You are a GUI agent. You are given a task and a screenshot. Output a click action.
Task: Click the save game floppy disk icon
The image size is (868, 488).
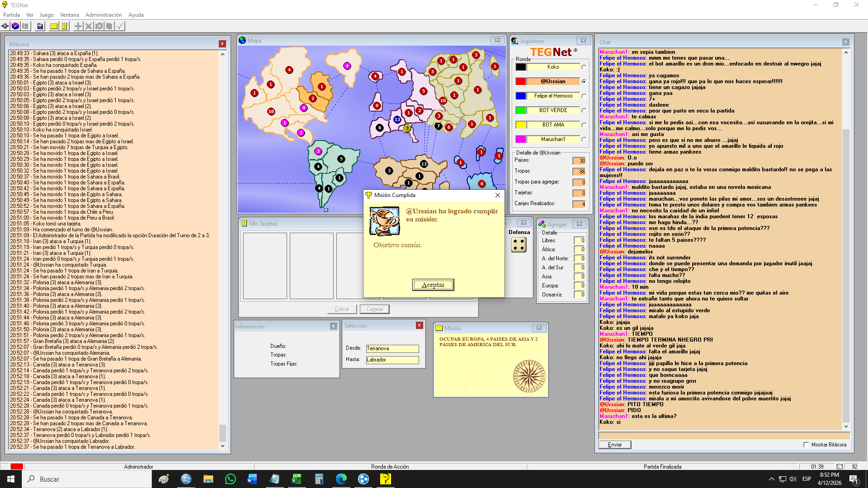pyautogui.click(x=40, y=26)
